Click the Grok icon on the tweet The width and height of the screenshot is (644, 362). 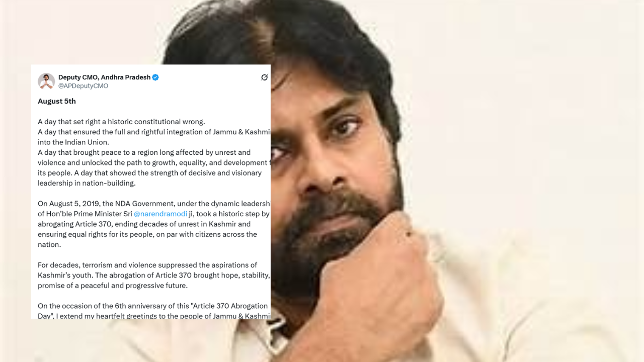pos(264,77)
